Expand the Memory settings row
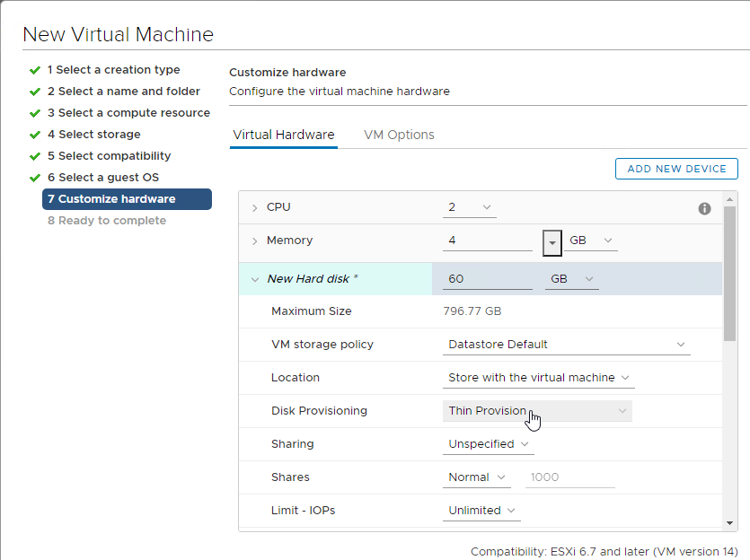 (254, 241)
